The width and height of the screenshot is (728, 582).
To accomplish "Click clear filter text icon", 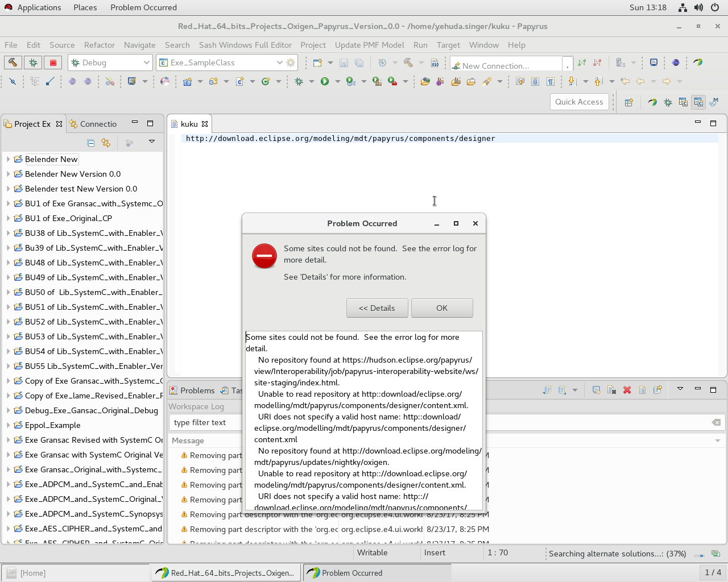I will 716,422.
